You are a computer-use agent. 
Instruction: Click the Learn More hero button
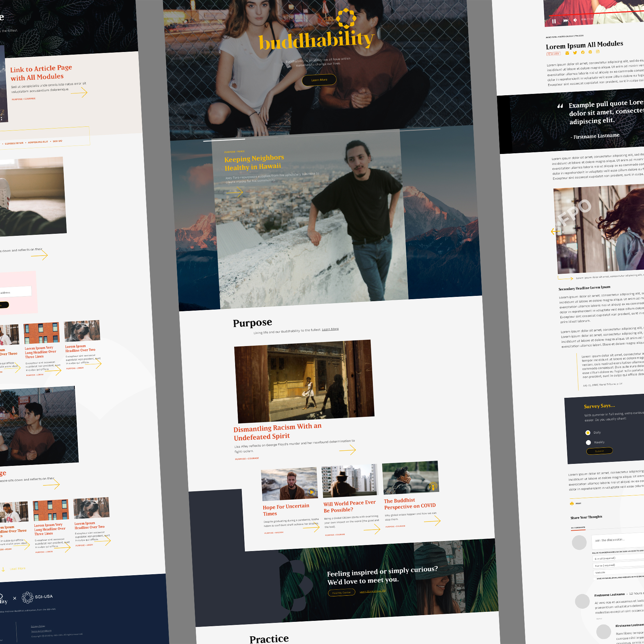click(319, 80)
